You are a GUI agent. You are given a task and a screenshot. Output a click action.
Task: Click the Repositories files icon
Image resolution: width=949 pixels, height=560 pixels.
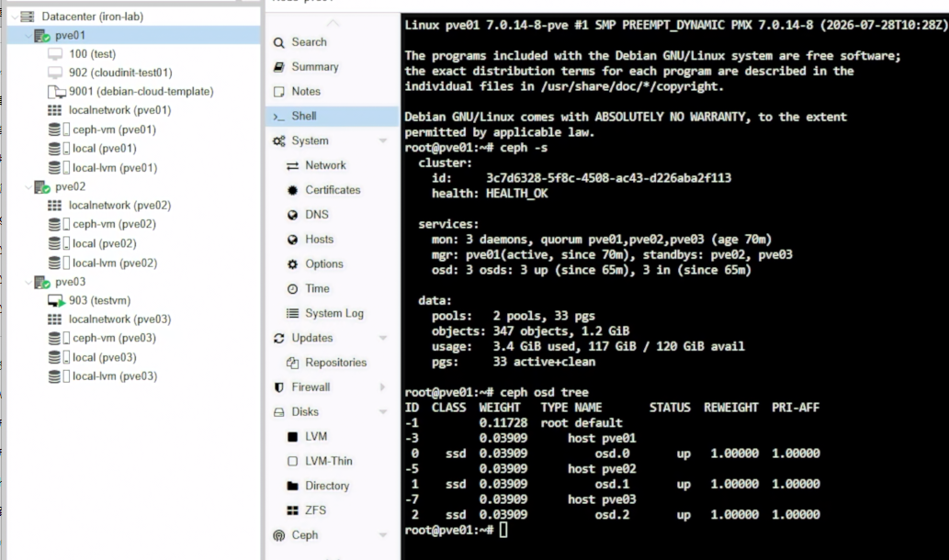point(292,363)
